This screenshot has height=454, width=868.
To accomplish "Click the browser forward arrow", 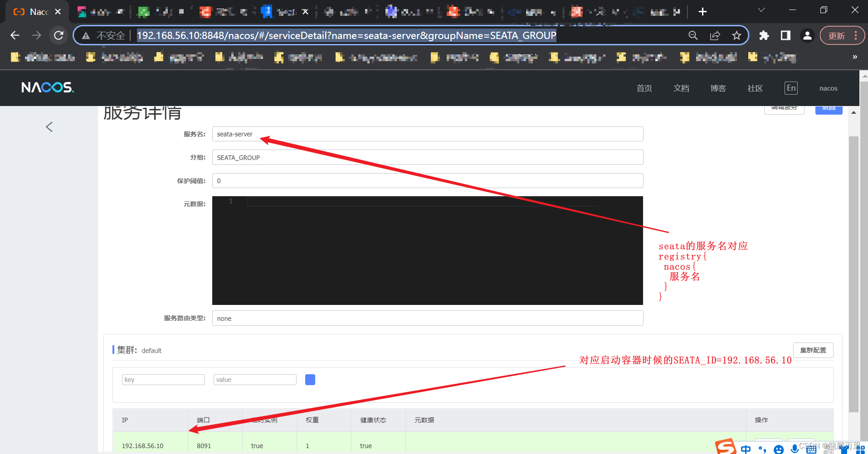I will pyautogui.click(x=37, y=35).
